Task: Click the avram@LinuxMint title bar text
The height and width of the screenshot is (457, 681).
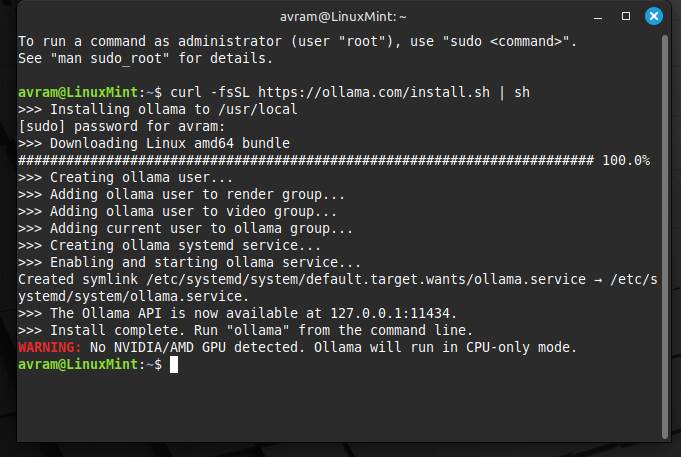Action: [340, 17]
